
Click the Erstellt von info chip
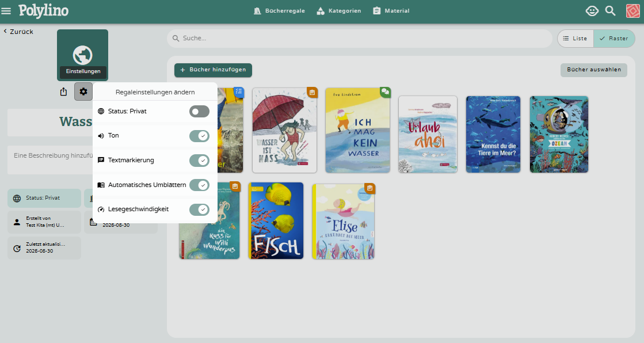point(44,222)
